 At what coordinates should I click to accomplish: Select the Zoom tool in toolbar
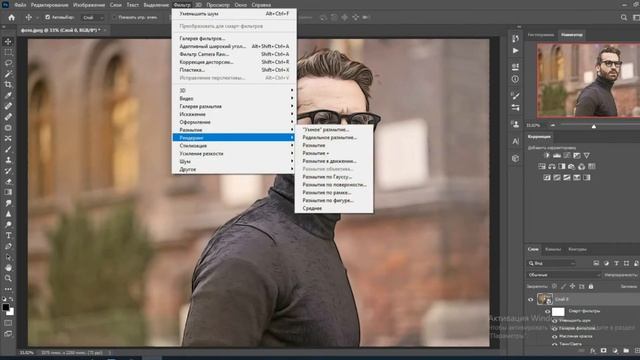(8, 278)
